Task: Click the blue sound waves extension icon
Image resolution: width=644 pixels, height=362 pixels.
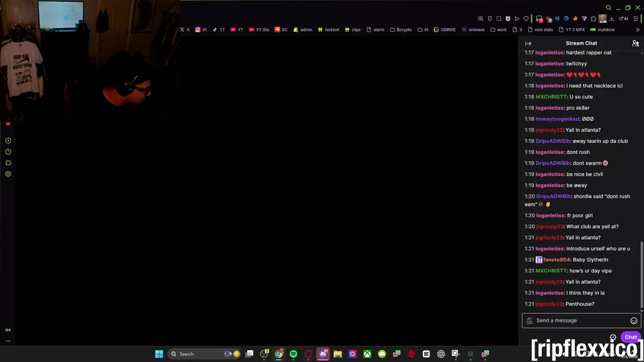Action: [x=557, y=19]
